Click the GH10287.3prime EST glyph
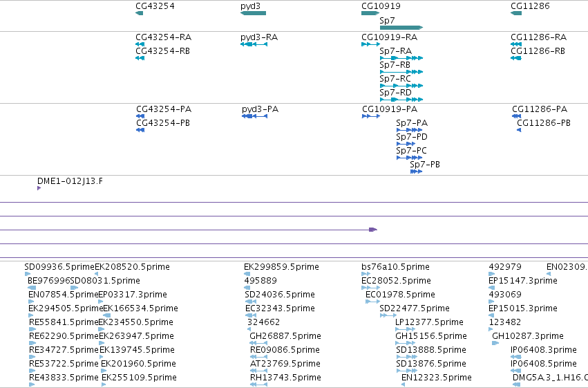This screenshot has width=588, height=388. (x=495, y=343)
